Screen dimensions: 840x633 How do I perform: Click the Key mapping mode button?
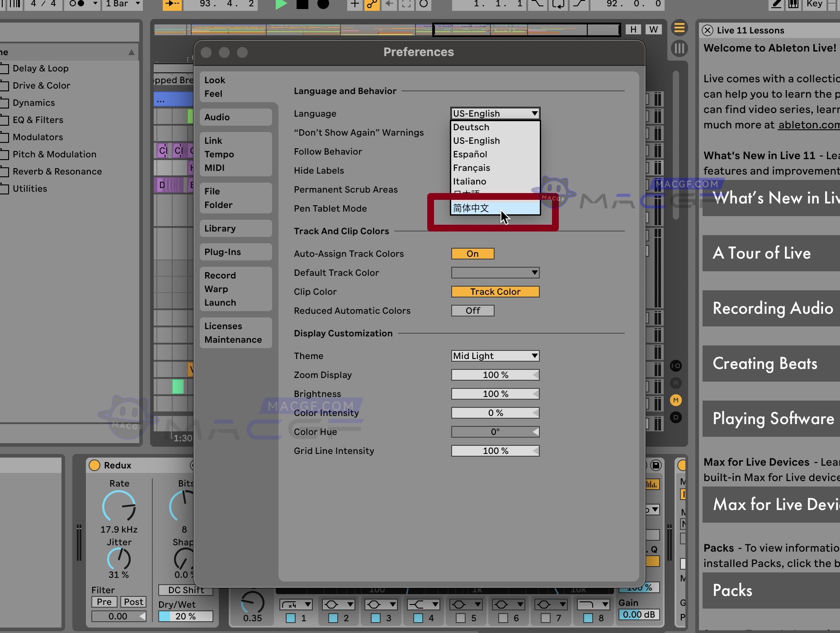[x=814, y=4]
